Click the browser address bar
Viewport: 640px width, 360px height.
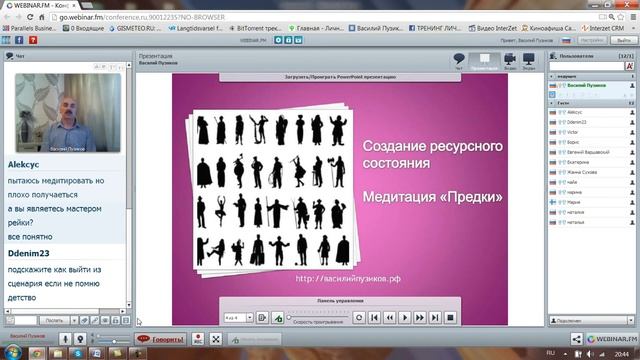tap(327, 17)
